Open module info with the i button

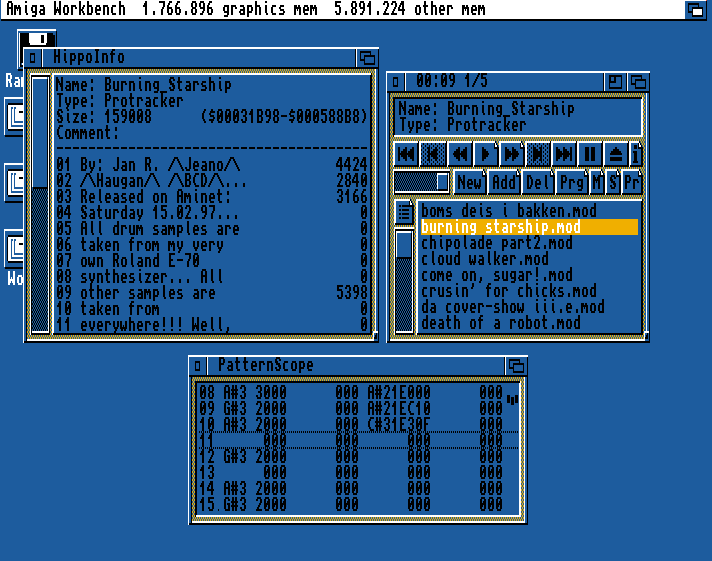(x=635, y=154)
